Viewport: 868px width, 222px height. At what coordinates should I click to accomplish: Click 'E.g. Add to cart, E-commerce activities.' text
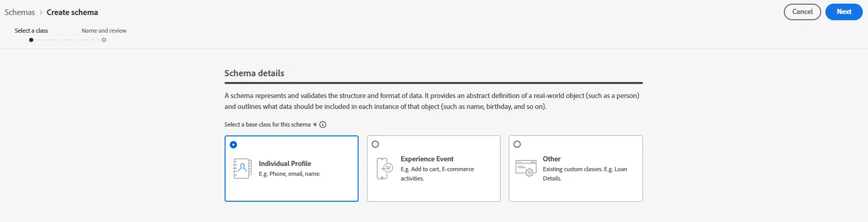coord(437,174)
